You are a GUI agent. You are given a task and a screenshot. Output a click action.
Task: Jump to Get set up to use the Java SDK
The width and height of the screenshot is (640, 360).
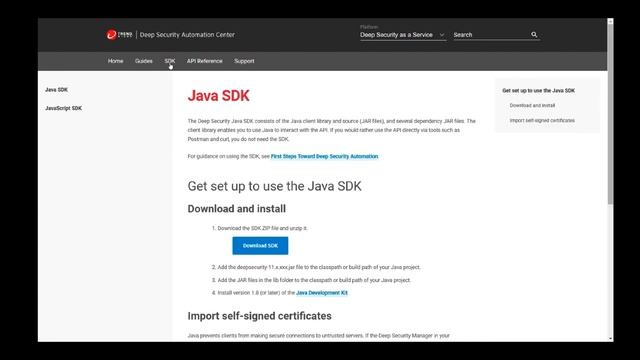pos(538,91)
